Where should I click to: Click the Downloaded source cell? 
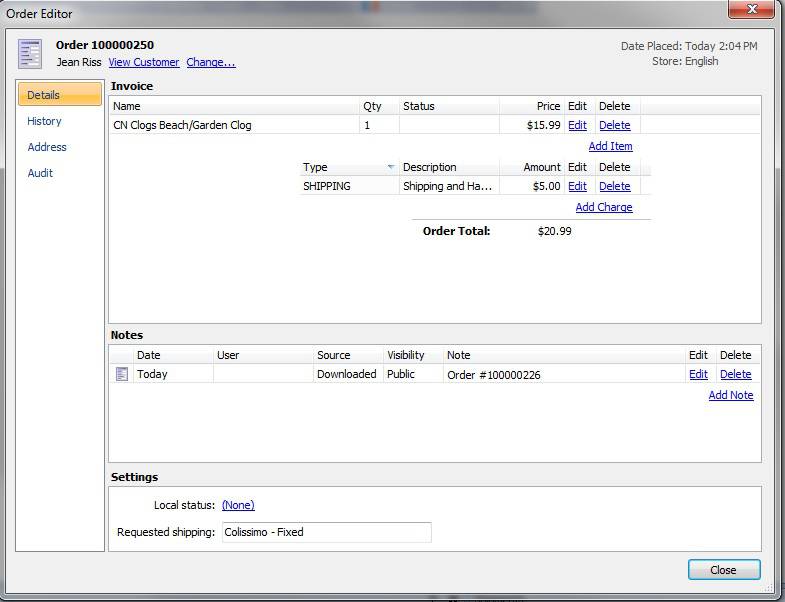[x=346, y=374]
